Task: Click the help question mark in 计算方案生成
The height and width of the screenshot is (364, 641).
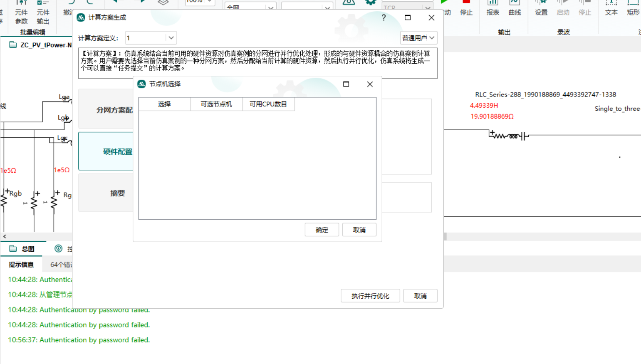Action: 384,17
